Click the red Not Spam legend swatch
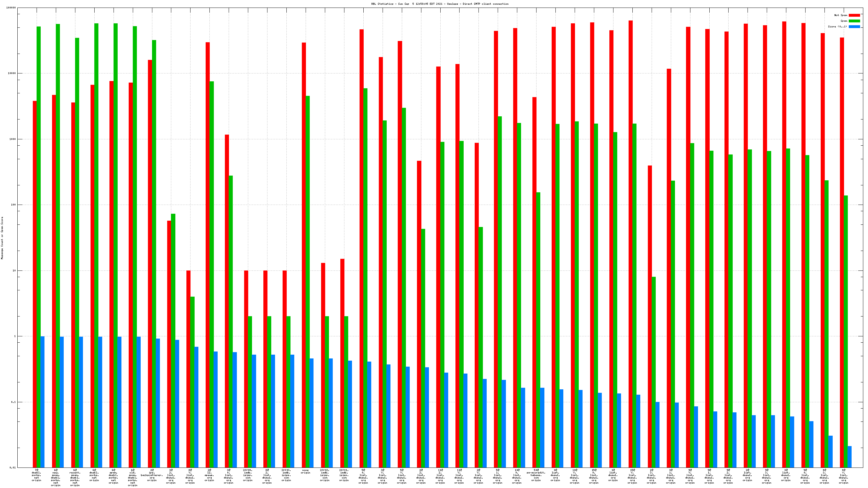 click(854, 15)
